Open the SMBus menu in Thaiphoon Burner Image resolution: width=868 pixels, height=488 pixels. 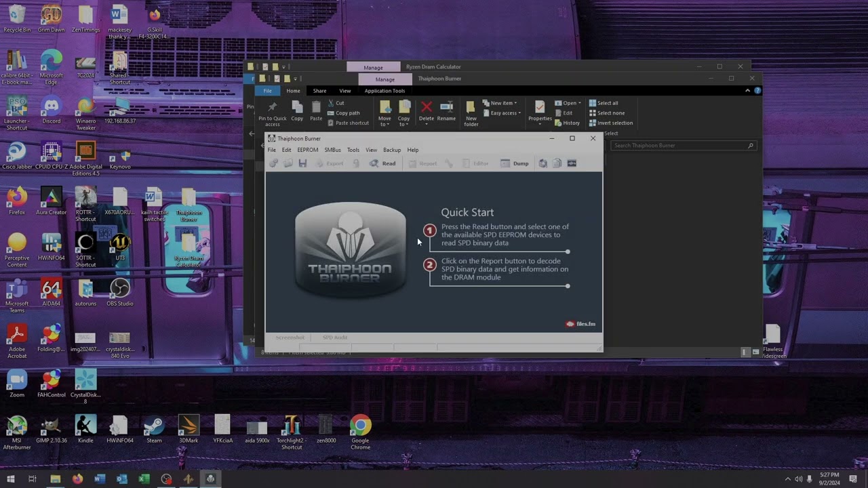point(332,150)
